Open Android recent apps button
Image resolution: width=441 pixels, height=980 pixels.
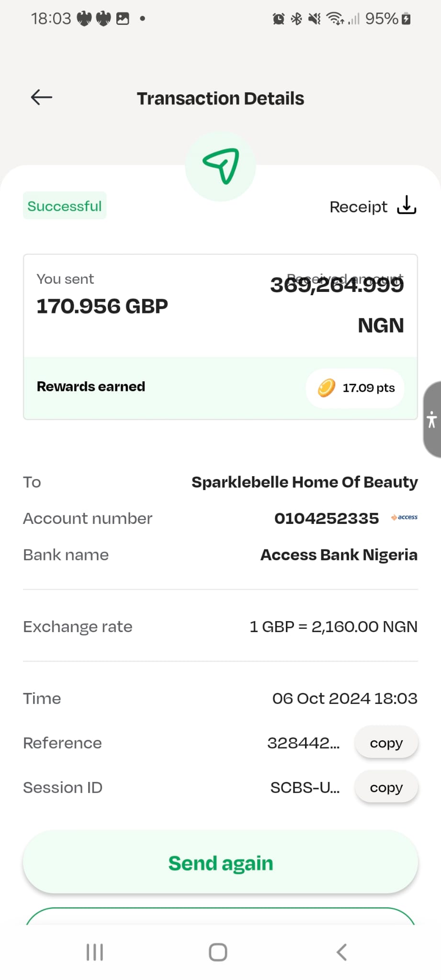pyautogui.click(x=95, y=952)
